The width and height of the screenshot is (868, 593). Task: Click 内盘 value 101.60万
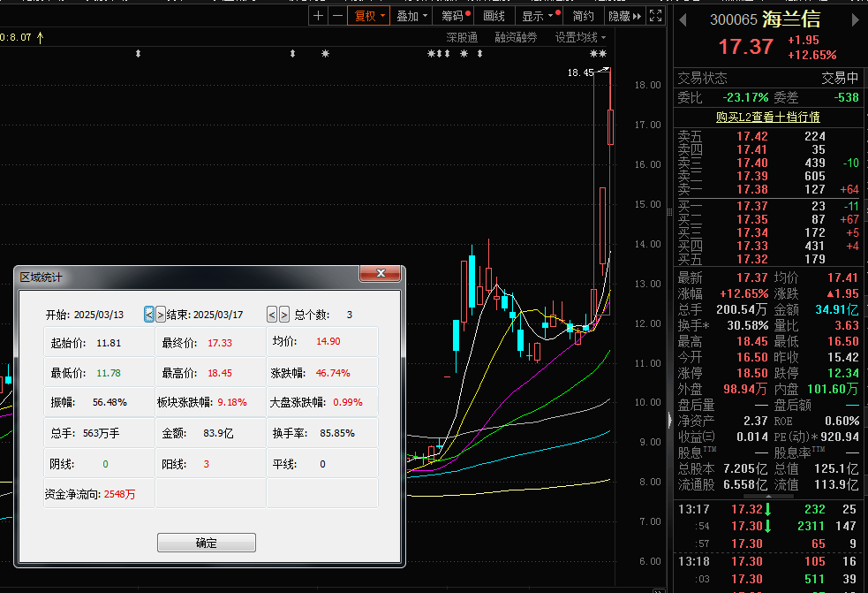[833, 389]
